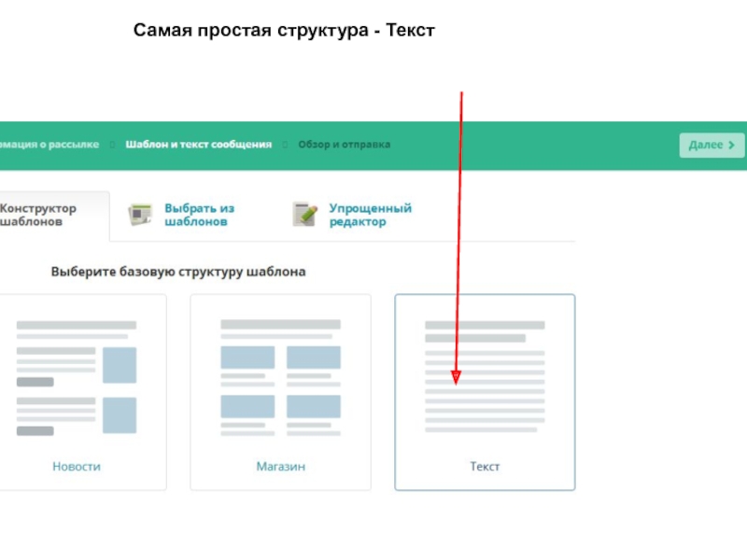Viewport: 747px width, 560px height.
Task: Click the Магазин label link
Action: [281, 466]
